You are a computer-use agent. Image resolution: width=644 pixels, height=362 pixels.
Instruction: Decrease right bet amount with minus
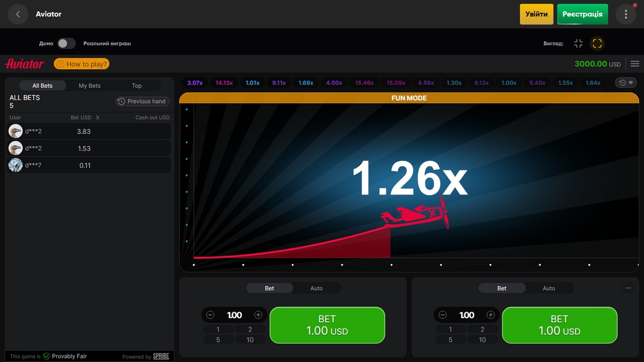(443, 315)
